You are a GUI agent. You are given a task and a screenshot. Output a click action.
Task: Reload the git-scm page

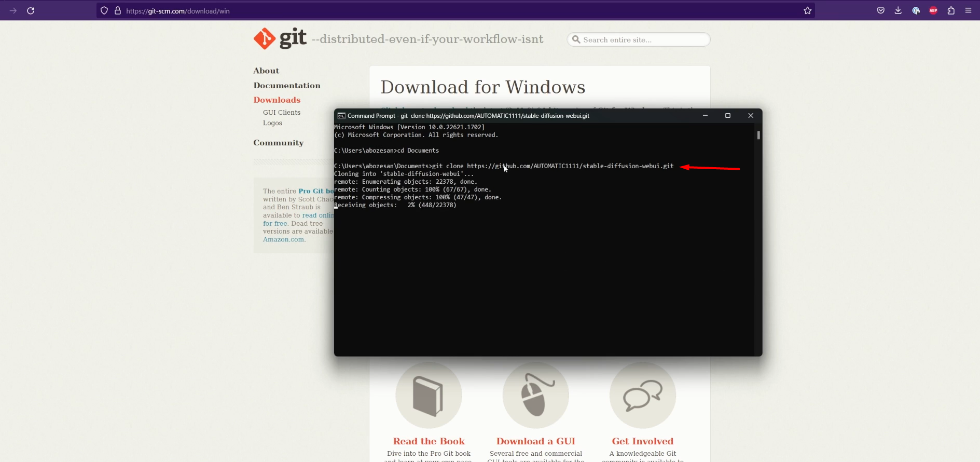point(31,11)
